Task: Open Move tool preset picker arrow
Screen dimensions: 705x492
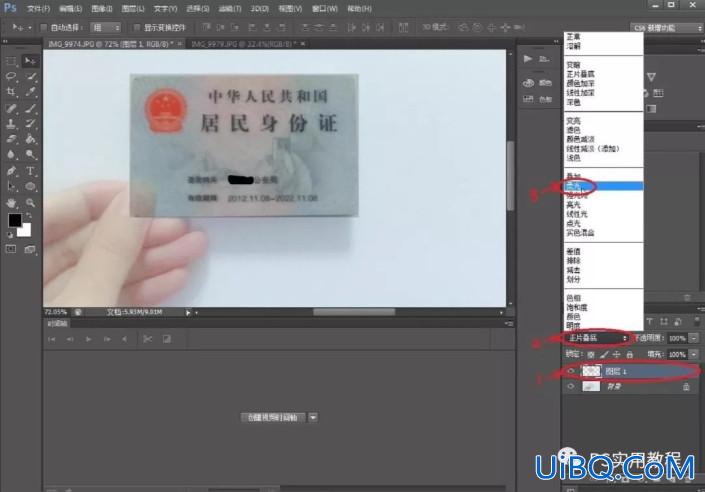Action: (x=30, y=27)
